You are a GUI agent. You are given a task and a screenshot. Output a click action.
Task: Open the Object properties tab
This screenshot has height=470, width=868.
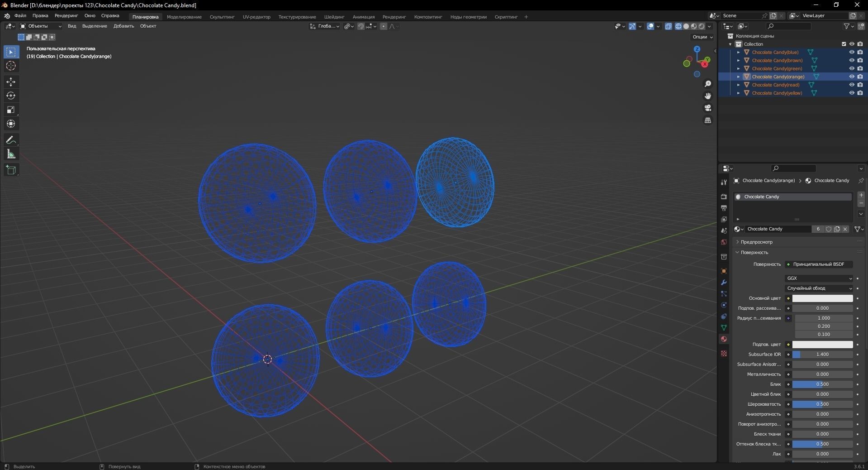click(724, 271)
